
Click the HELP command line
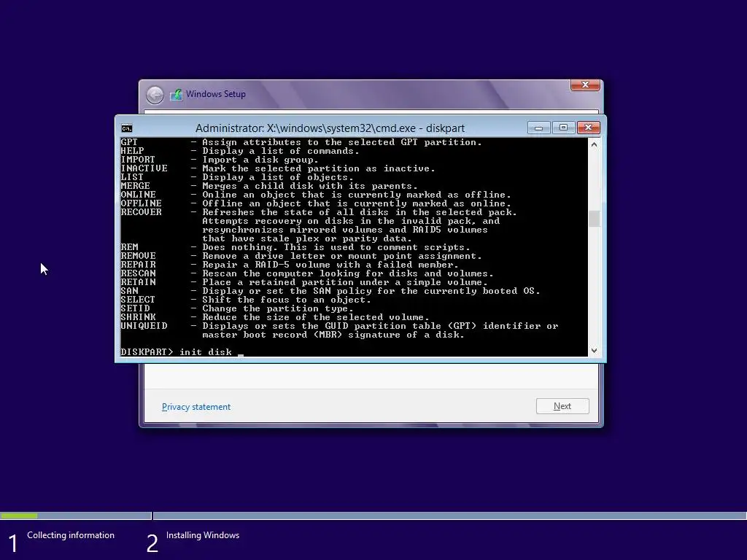239,151
